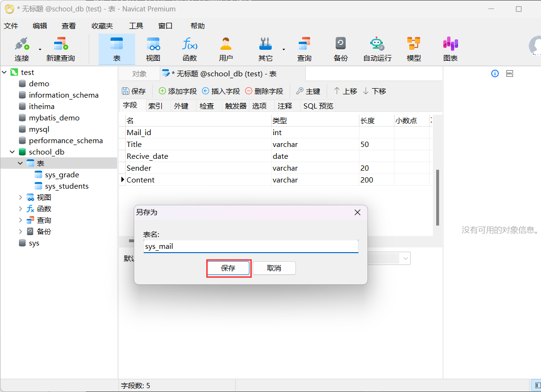Open the 工具 menu

(136, 26)
